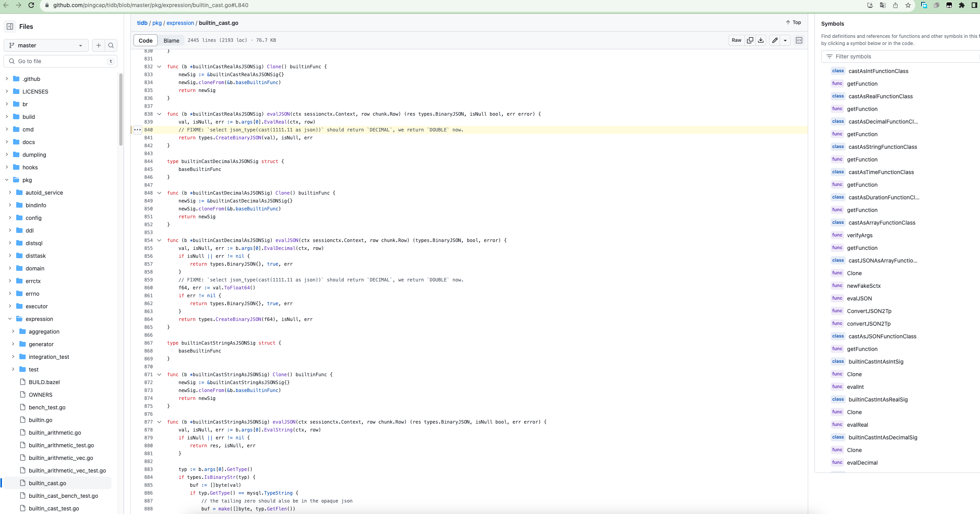Click the Raw button

(736, 40)
